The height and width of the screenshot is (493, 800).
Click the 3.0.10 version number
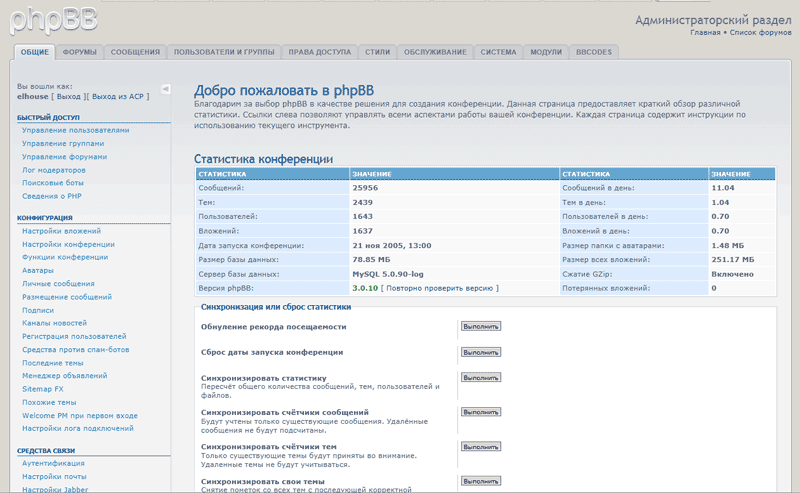[365, 288]
